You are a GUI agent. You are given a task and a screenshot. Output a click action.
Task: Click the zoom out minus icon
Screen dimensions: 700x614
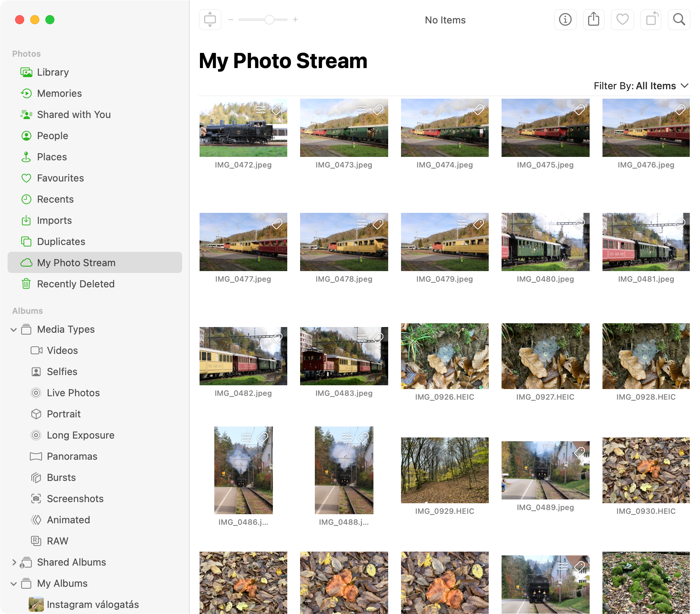231,19
